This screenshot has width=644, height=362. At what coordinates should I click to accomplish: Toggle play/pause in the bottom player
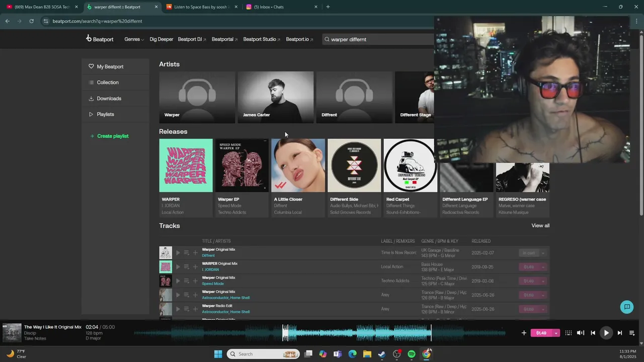coord(606,333)
